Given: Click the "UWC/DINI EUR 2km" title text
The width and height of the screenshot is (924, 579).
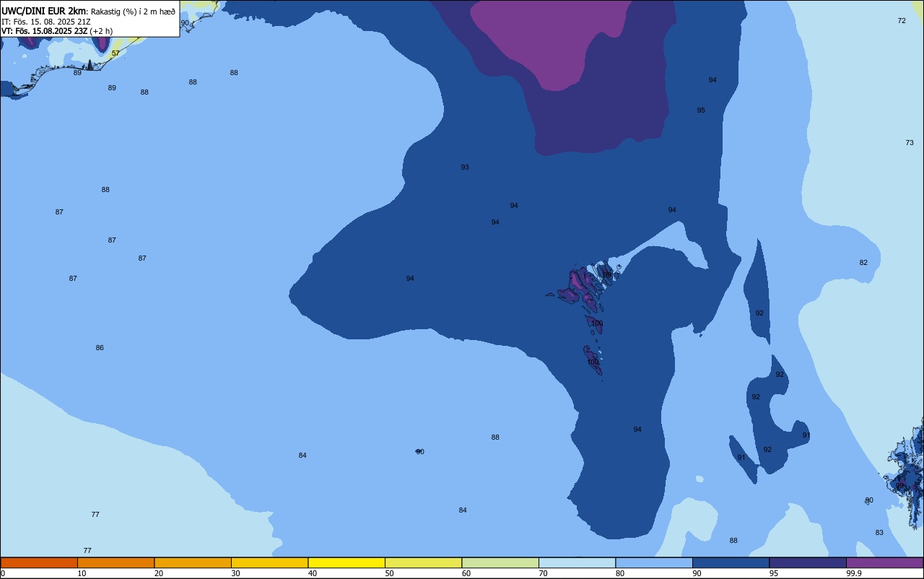Looking at the screenshot, I should (44, 11).
